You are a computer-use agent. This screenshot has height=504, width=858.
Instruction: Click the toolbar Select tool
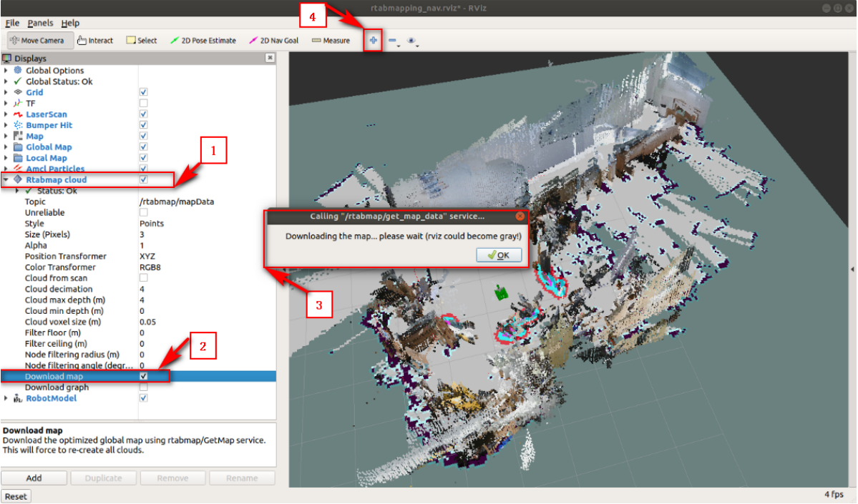coord(142,41)
